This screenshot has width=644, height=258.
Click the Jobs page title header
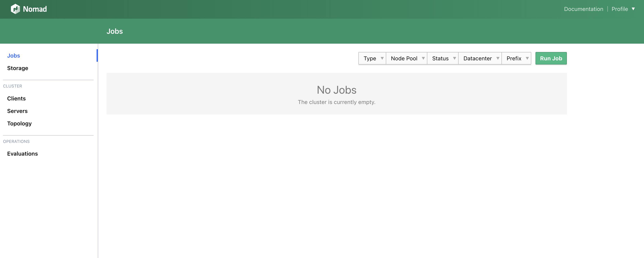coord(115,31)
